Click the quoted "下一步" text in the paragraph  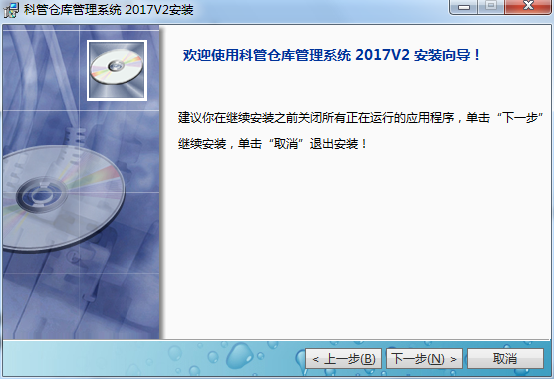click(520, 118)
